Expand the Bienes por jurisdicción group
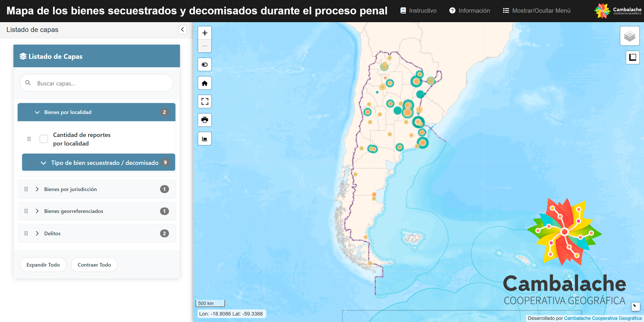 click(x=37, y=189)
